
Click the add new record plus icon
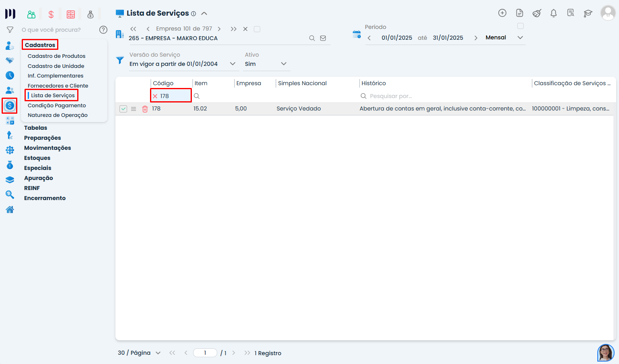[x=502, y=13]
